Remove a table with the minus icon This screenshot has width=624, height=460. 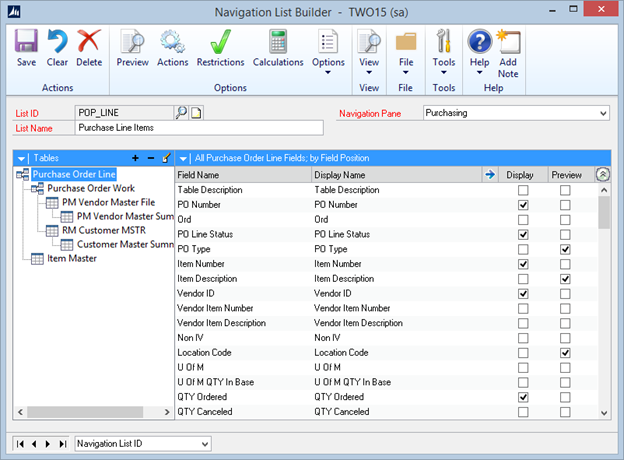(x=151, y=158)
